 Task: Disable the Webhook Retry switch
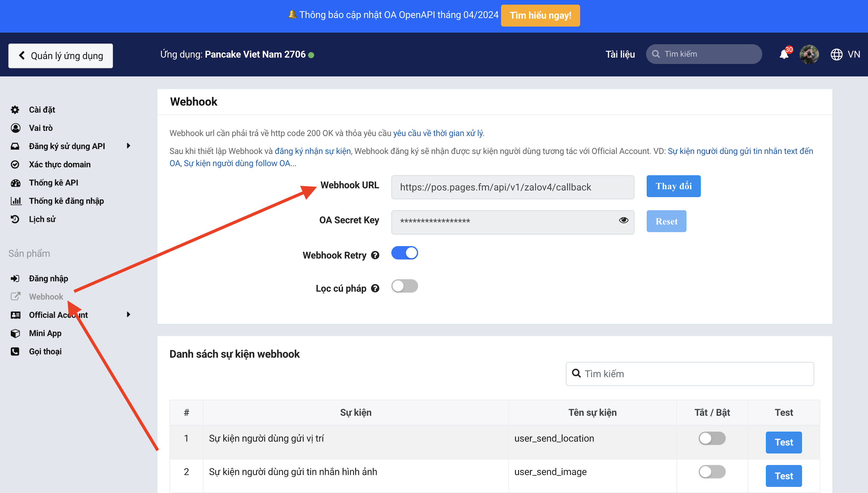(404, 253)
